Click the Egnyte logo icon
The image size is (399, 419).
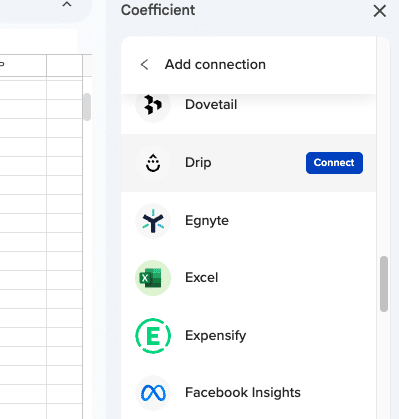(x=153, y=221)
